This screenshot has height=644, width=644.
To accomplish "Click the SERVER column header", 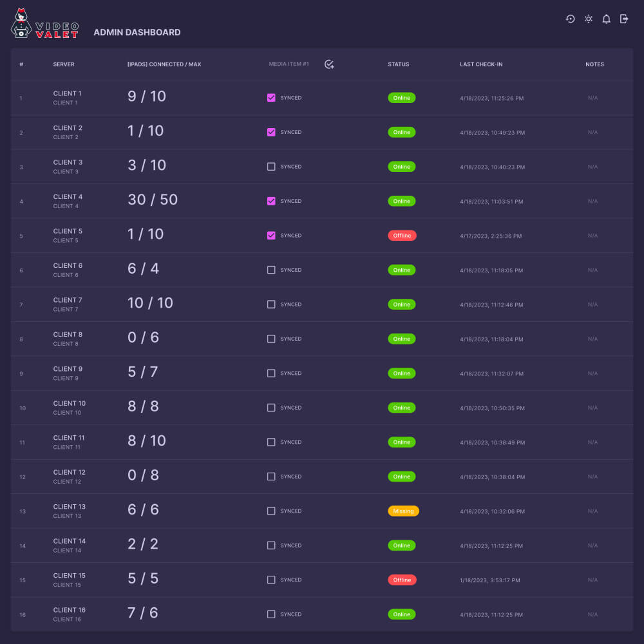I will click(x=64, y=64).
